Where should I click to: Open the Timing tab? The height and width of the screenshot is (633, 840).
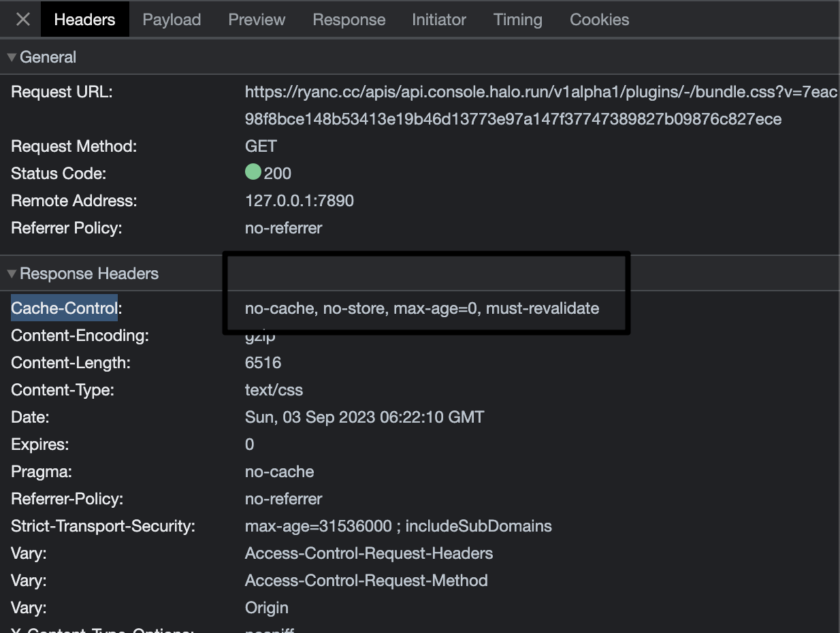point(517,19)
